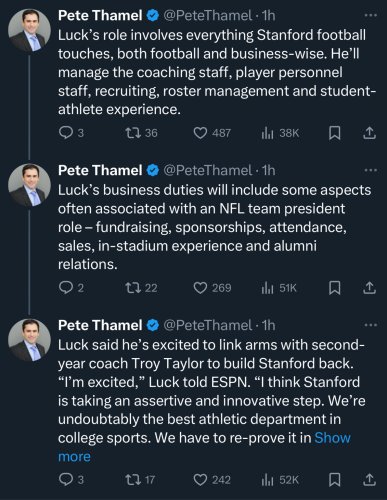Open more options on the second tweet
Image resolution: width=387 pixels, height=500 pixels.
pyautogui.click(x=370, y=170)
